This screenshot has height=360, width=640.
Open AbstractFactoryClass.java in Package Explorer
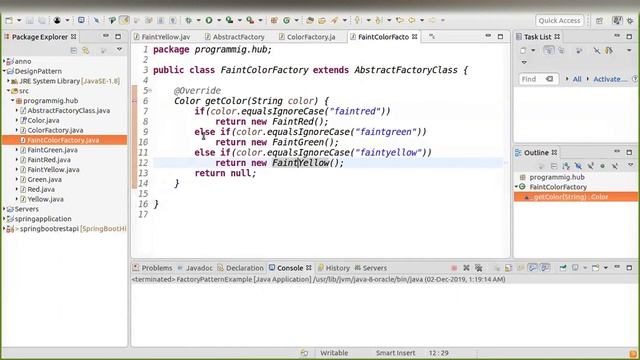(x=68, y=111)
